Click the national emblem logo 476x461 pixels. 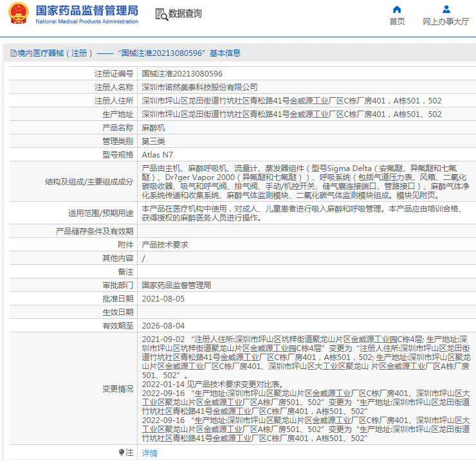click(x=17, y=14)
